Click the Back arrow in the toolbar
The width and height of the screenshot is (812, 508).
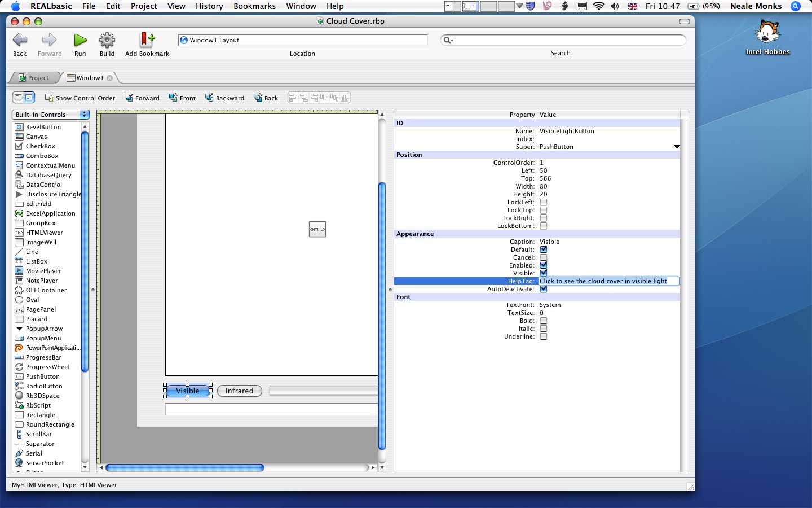coord(20,40)
